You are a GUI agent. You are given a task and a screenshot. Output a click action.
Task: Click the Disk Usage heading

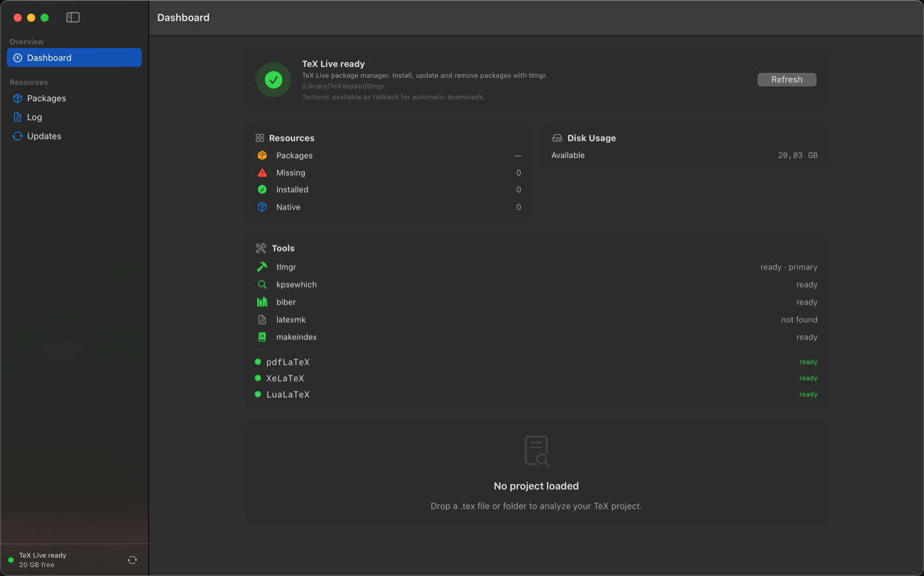pos(591,138)
